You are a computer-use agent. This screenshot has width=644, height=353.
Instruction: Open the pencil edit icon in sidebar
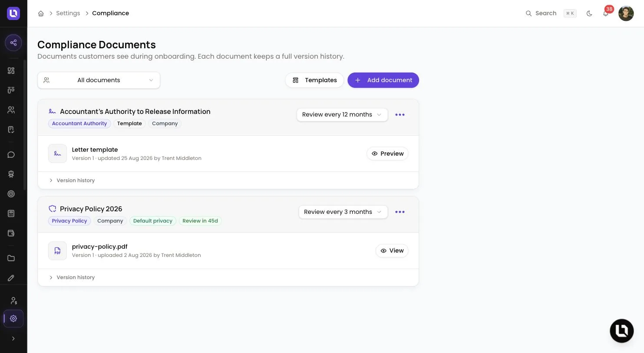pyautogui.click(x=11, y=278)
